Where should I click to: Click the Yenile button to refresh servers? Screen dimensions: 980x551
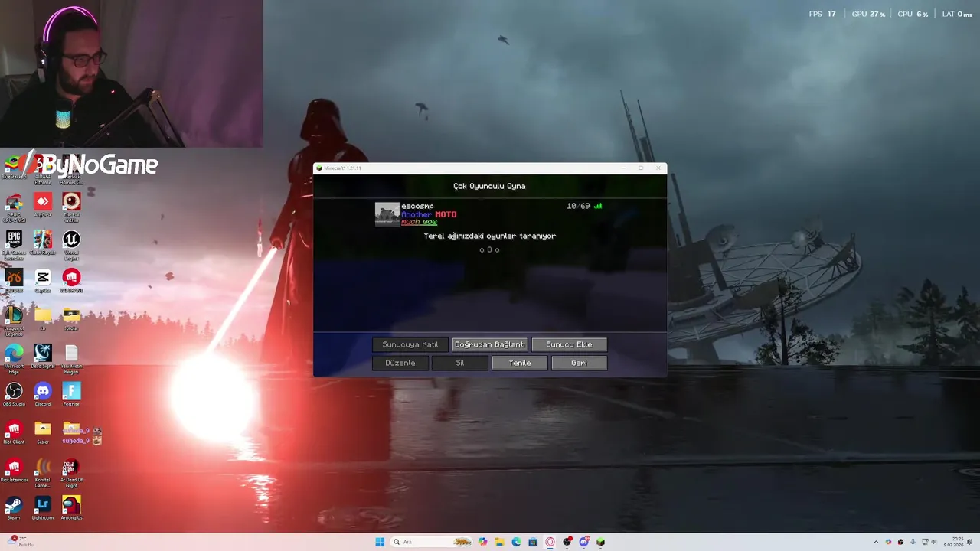click(520, 363)
